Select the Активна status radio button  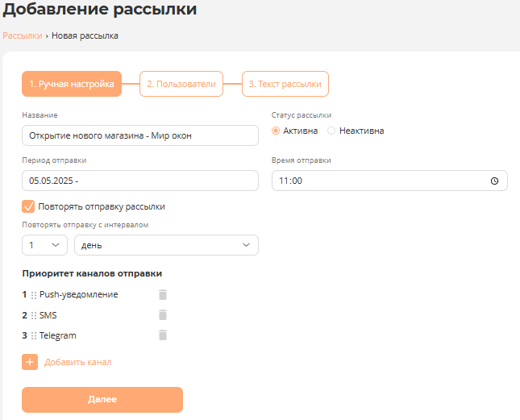pyautogui.click(x=277, y=131)
